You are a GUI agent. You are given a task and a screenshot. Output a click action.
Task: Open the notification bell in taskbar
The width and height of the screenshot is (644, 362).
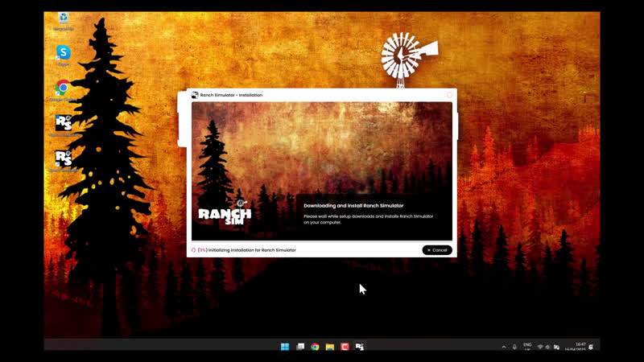coord(591,348)
